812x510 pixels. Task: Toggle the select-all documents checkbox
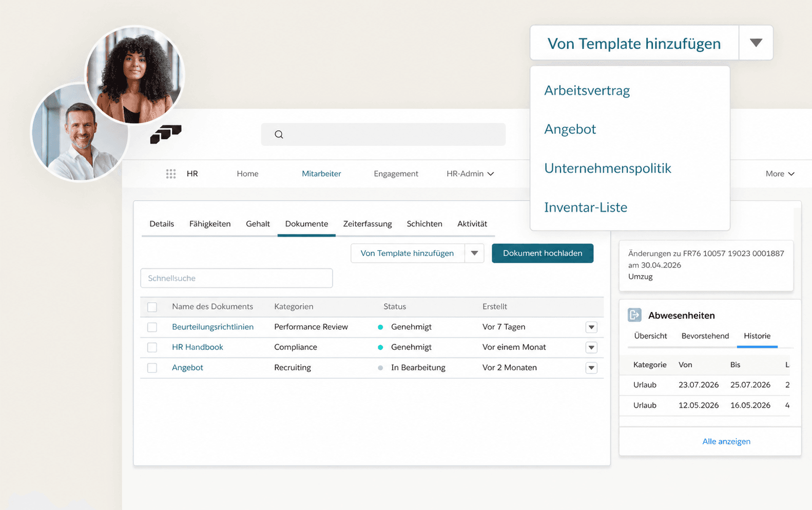[x=152, y=307]
